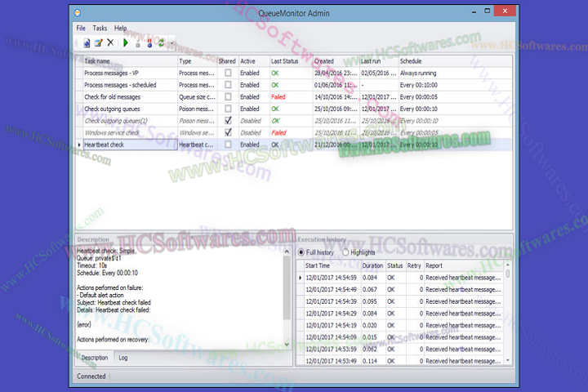Click the gray enable task toolbar icon
Viewport: 588px width, 392px height.
[x=138, y=43]
